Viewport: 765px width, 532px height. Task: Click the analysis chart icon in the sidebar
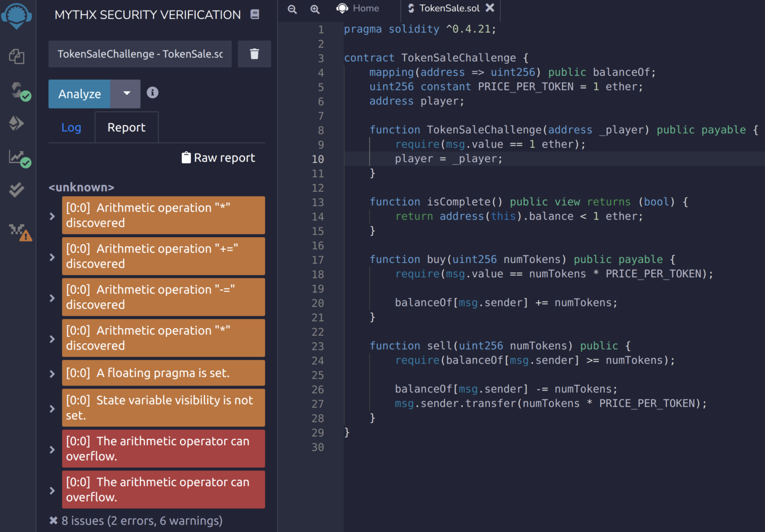click(17, 158)
